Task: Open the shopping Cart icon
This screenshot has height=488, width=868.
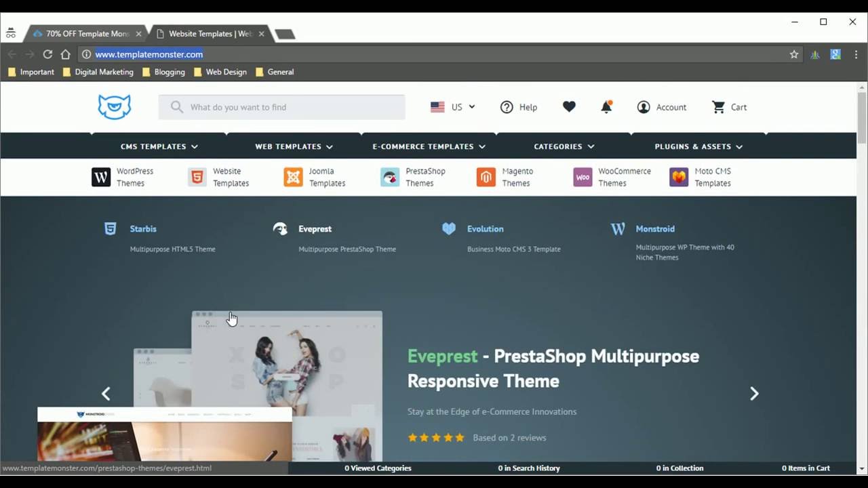Action: (x=718, y=107)
